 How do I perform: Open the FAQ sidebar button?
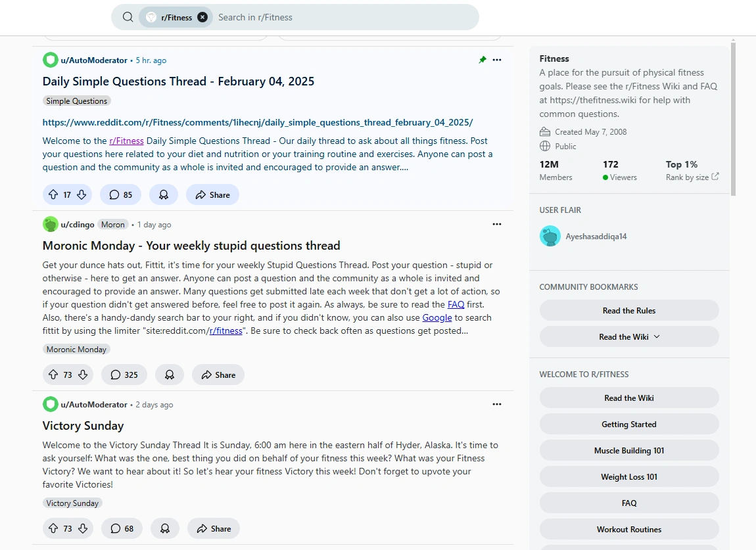coord(629,503)
